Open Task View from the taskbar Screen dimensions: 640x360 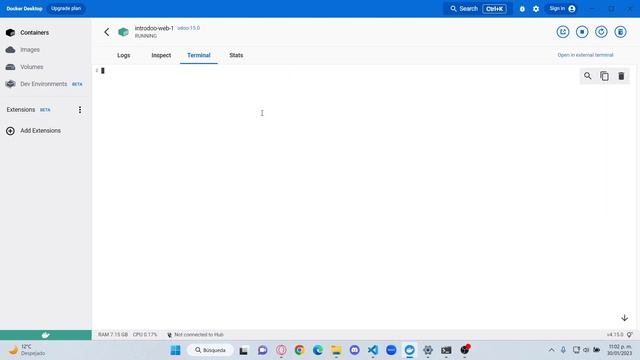coord(244,350)
